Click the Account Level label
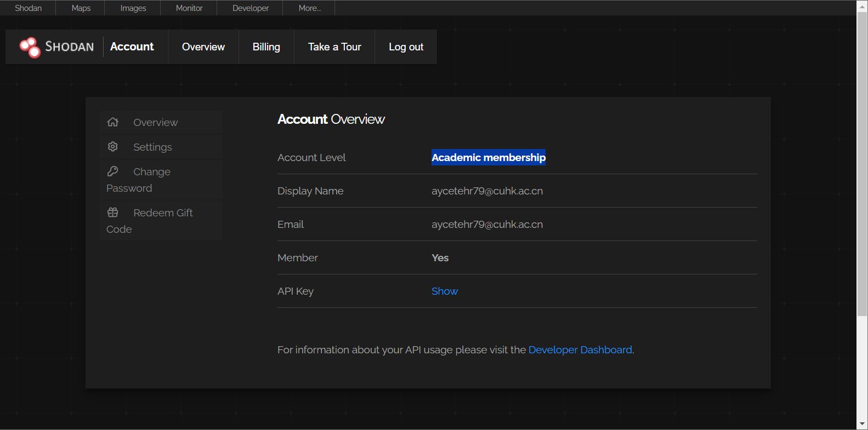This screenshot has width=868, height=430. (x=311, y=157)
